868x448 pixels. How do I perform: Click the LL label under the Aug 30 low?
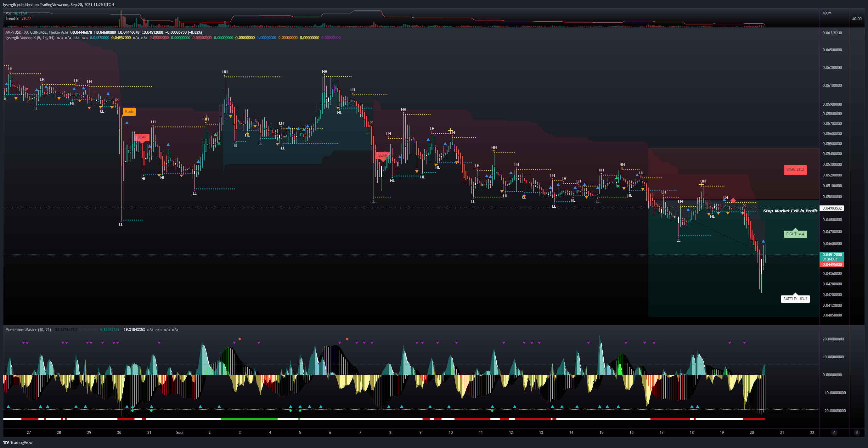click(x=121, y=225)
